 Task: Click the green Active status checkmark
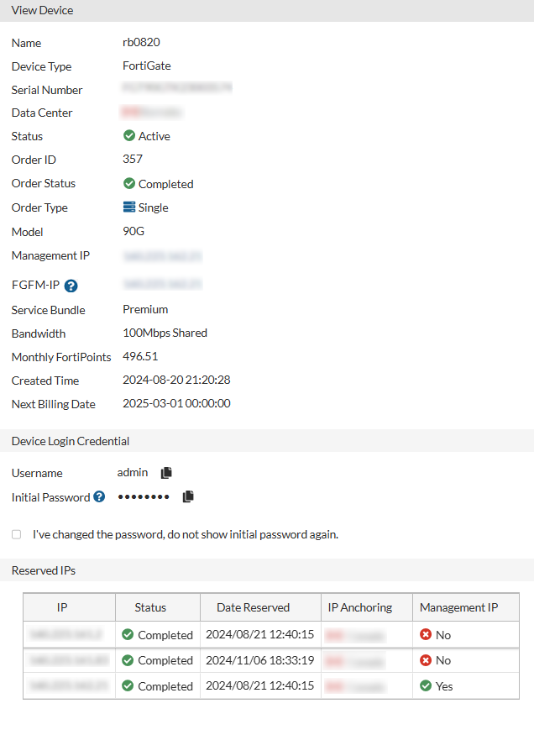coord(129,135)
